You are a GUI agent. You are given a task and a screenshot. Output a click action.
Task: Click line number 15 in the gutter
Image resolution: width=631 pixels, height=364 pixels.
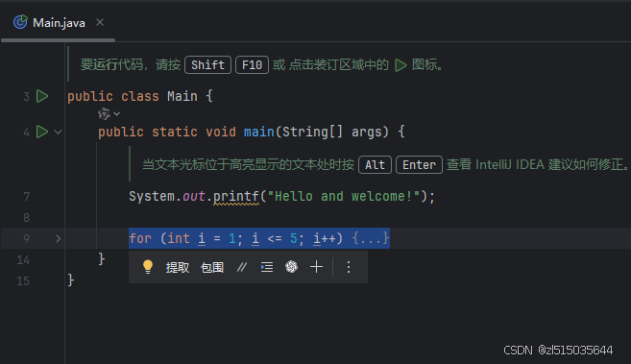pos(23,280)
